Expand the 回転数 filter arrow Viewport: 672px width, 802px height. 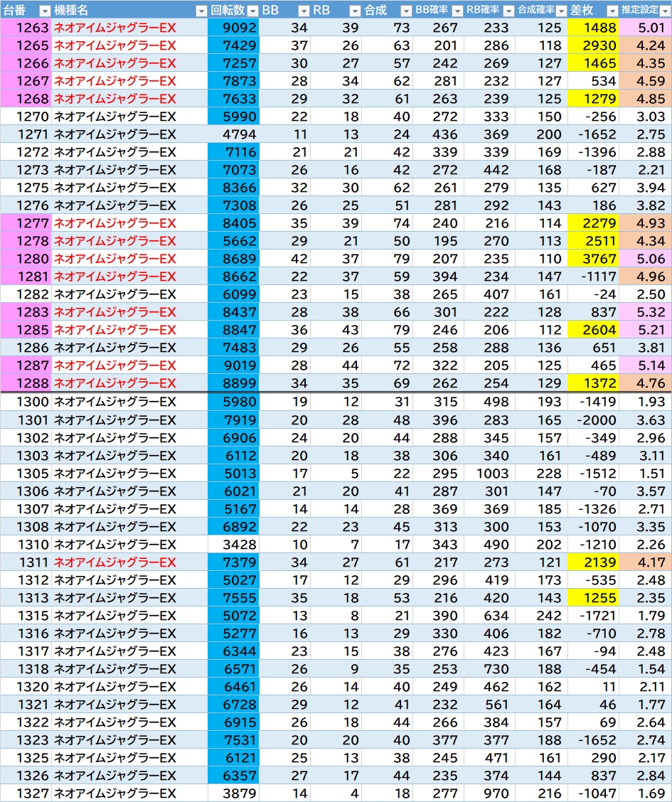(x=252, y=11)
